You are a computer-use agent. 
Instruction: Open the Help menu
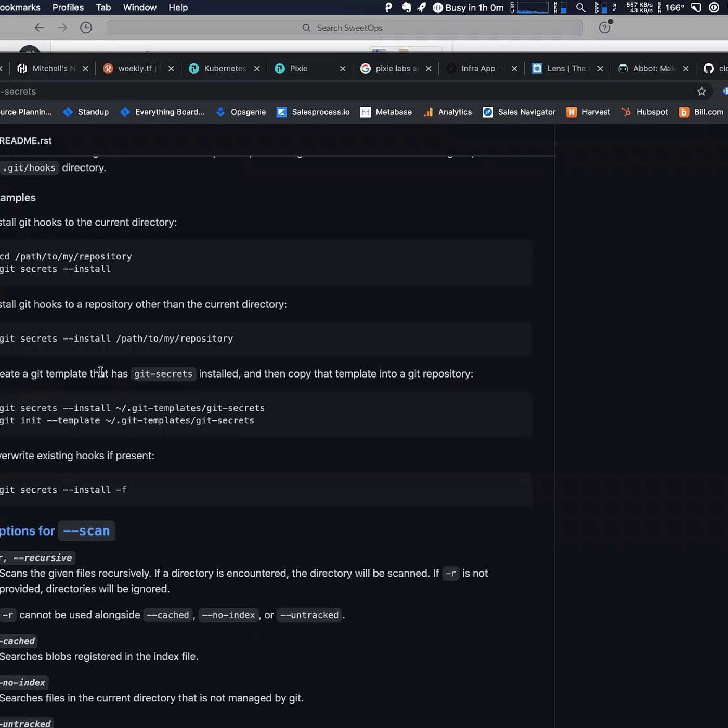point(178,7)
